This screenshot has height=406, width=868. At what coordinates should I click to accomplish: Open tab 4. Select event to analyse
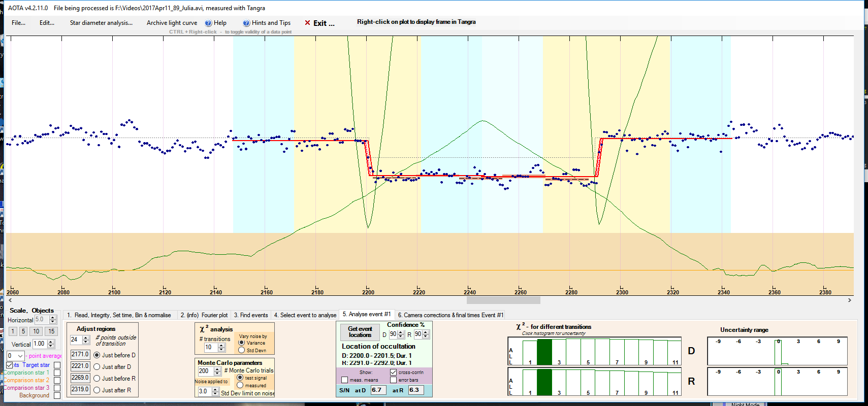tap(305, 315)
